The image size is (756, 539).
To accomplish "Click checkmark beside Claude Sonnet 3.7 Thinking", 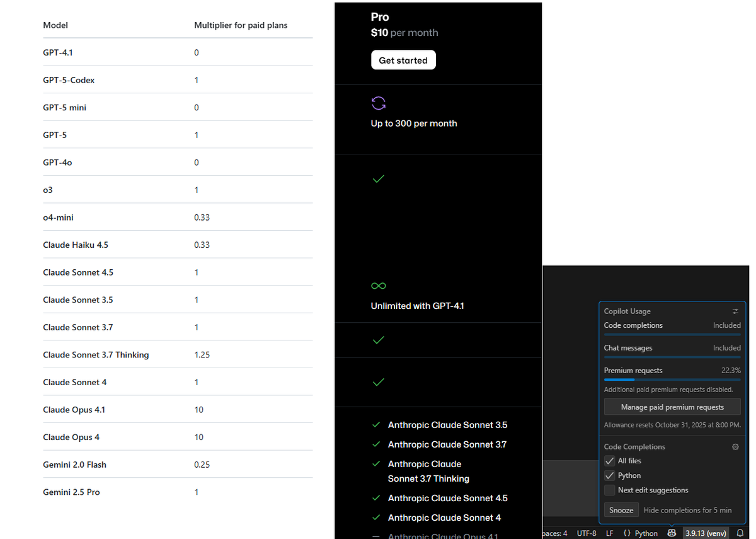I will [x=376, y=464].
